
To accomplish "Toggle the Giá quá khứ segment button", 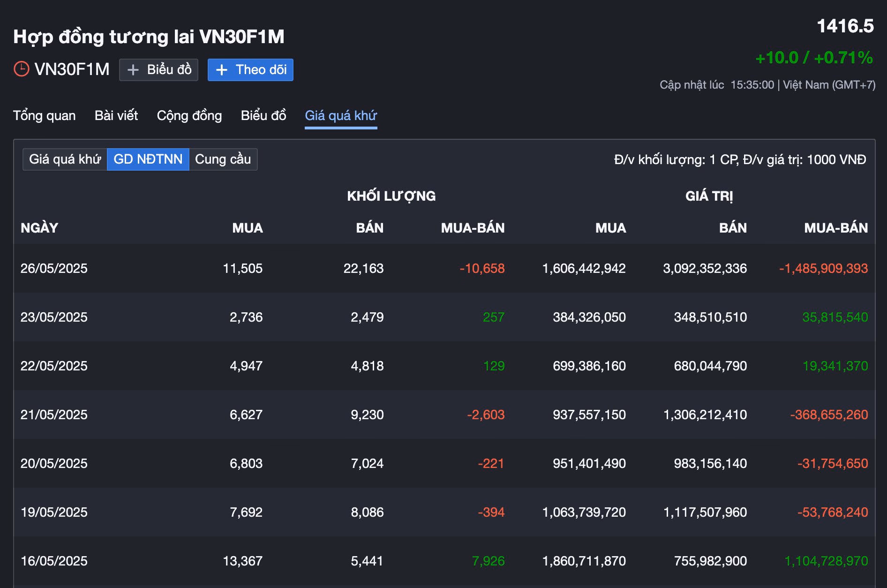I will (65, 159).
